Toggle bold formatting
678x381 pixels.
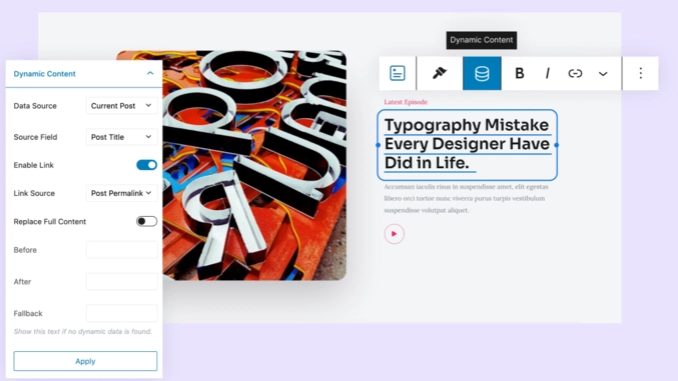coord(519,73)
